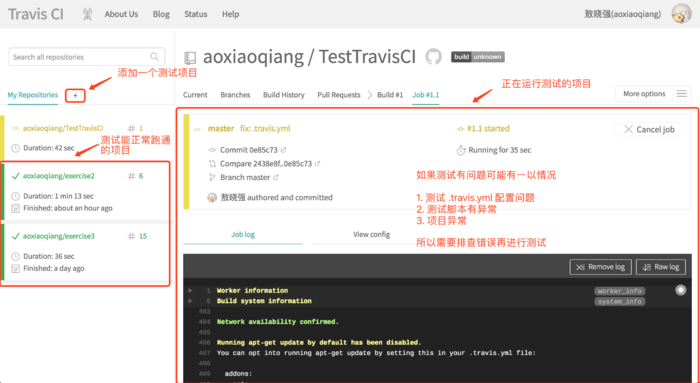
Task: Open the Status page
Action: pyautogui.click(x=196, y=14)
